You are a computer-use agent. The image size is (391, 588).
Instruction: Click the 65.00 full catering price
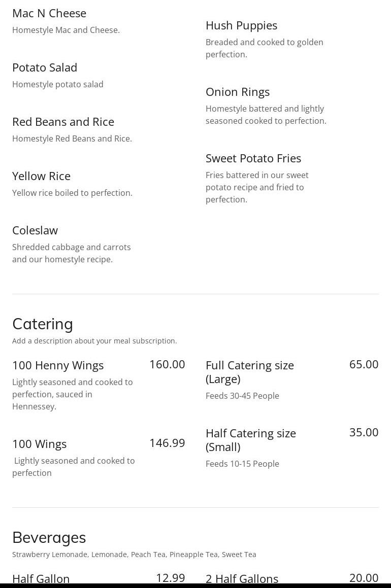(x=364, y=364)
